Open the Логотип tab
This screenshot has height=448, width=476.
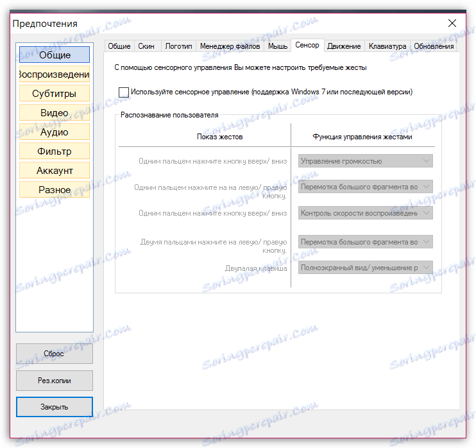[178, 46]
